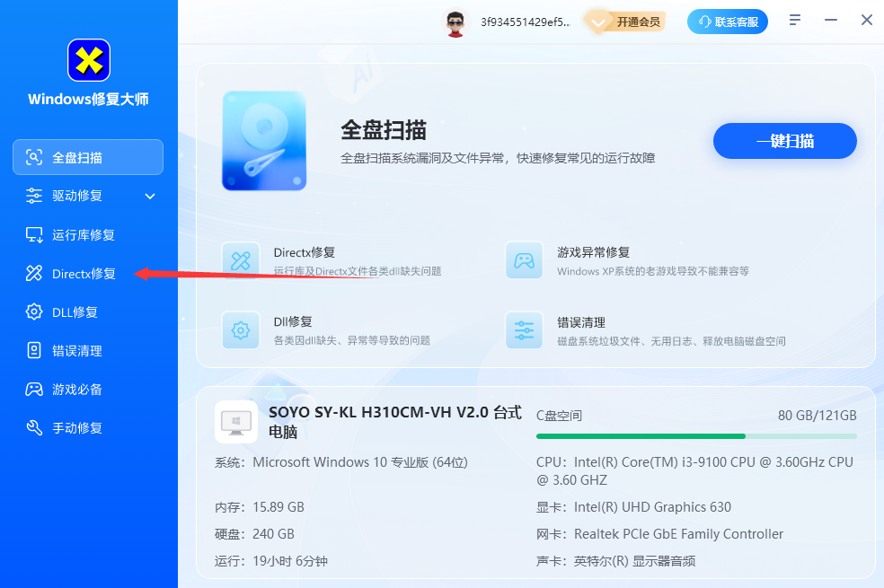Click the 全盘扫描系统漏洞及文件异常 description text
The height and width of the screenshot is (588, 884).
[x=498, y=158]
